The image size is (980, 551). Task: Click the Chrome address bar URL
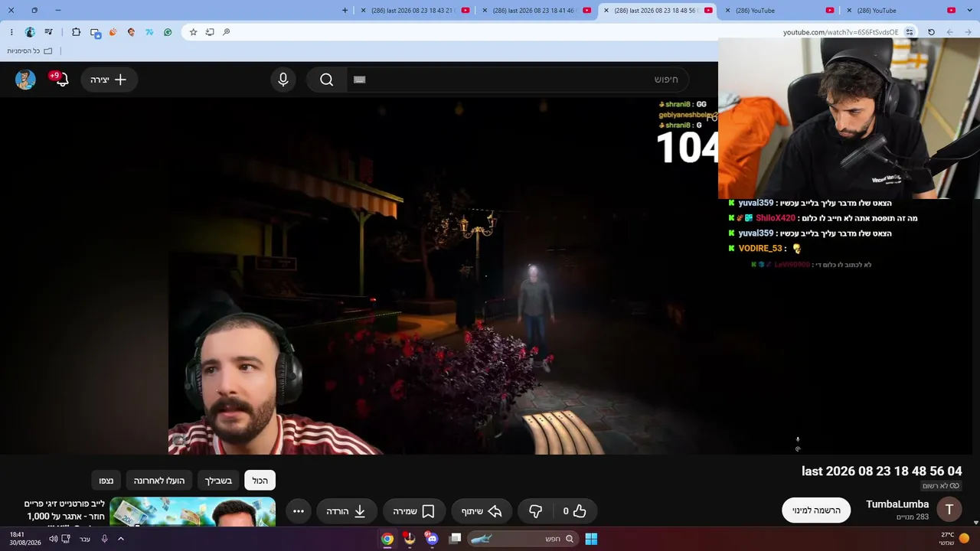point(841,32)
